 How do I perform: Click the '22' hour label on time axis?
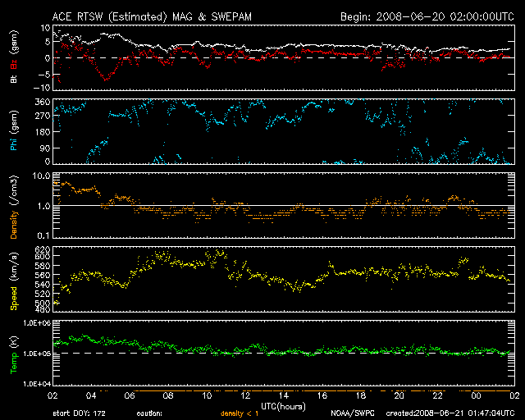point(437,395)
